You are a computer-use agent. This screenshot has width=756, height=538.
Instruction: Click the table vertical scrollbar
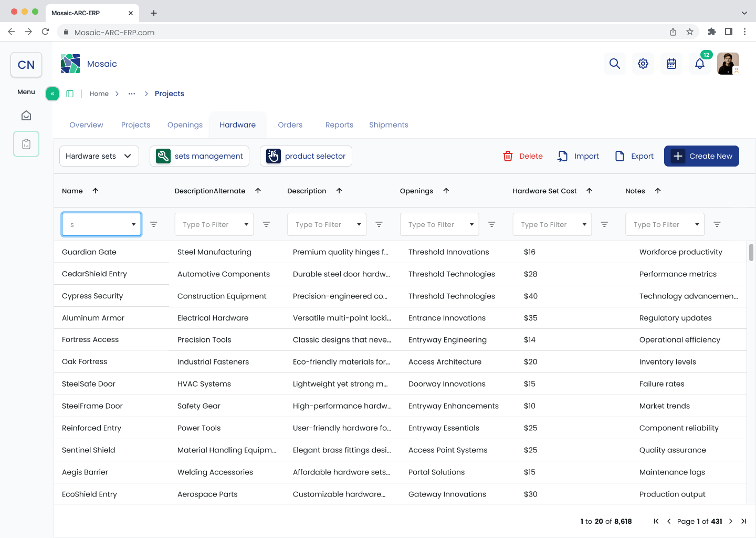click(751, 252)
